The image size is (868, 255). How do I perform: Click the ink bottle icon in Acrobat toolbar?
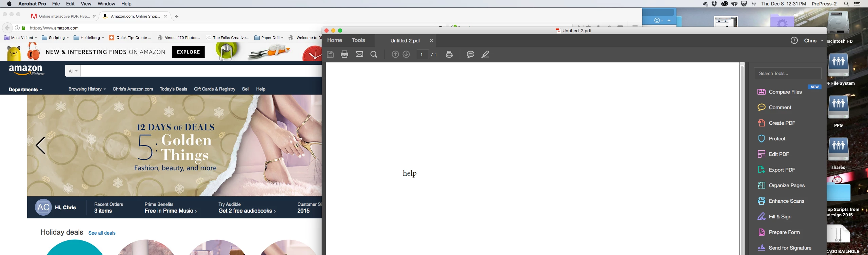tap(449, 54)
